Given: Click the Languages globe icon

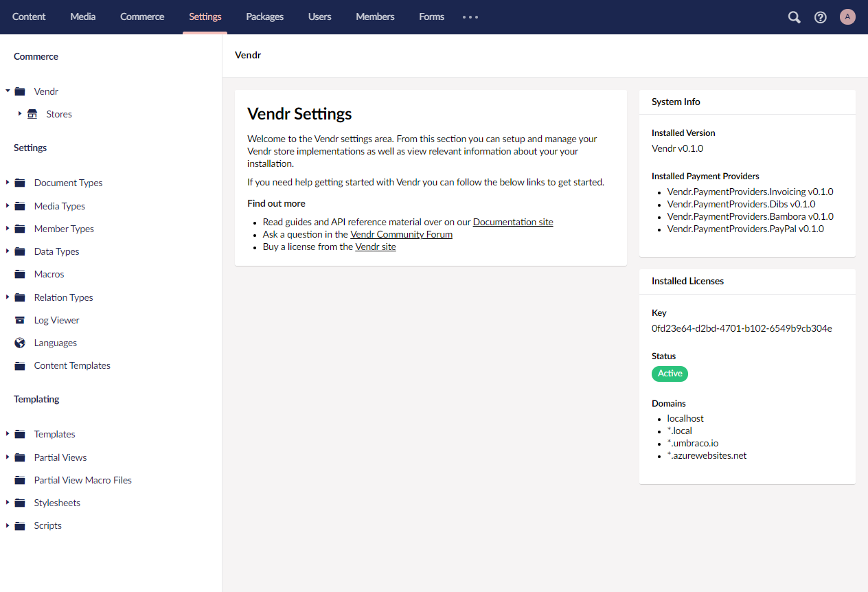Looking at the screenshot, I should pyautogui.click(x=20, y=343).
